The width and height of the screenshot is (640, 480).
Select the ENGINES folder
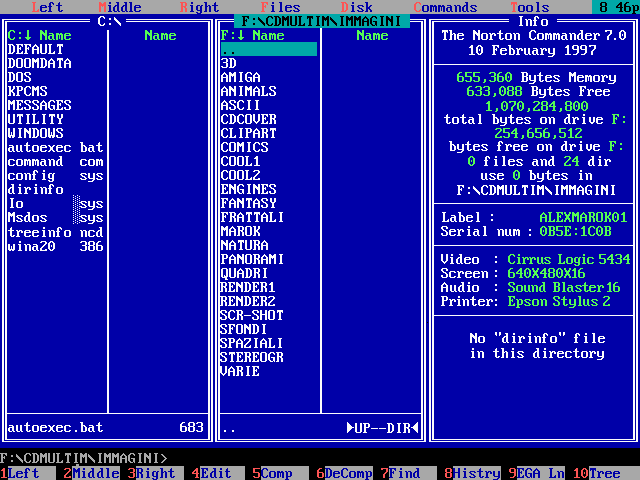pyautogui.click(x=249, y=189)
